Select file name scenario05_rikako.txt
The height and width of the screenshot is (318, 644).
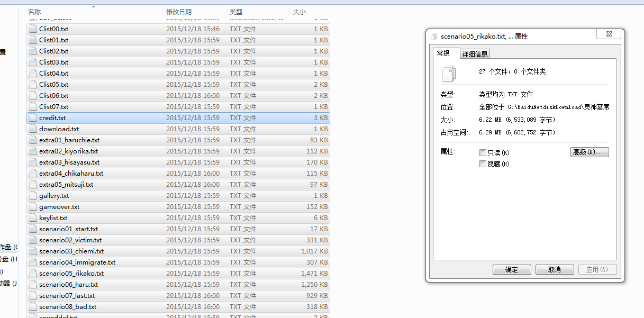71,274
